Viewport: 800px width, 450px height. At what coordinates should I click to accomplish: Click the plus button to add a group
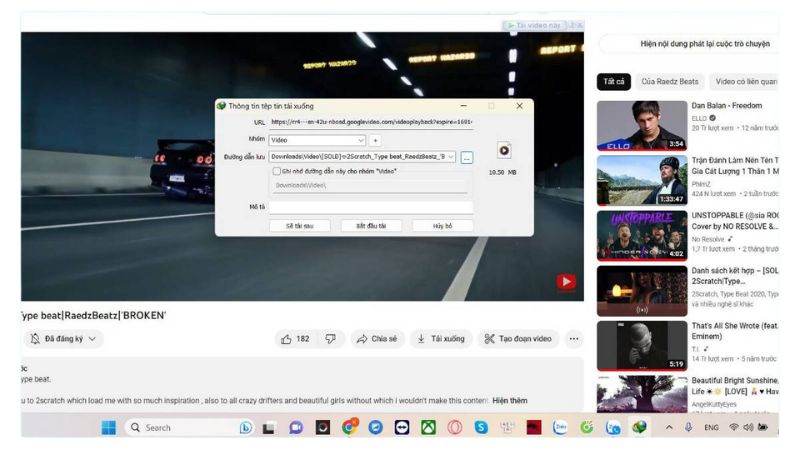(x=375, y=140)
